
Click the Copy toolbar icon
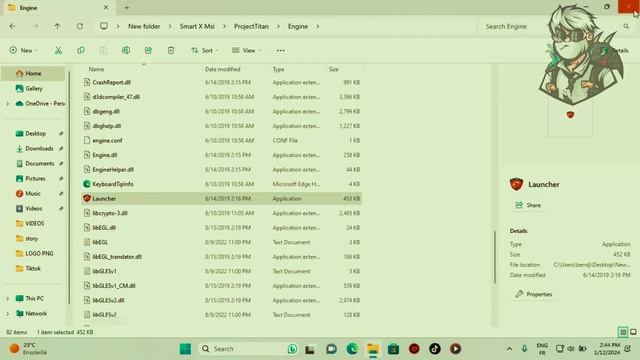81,50
